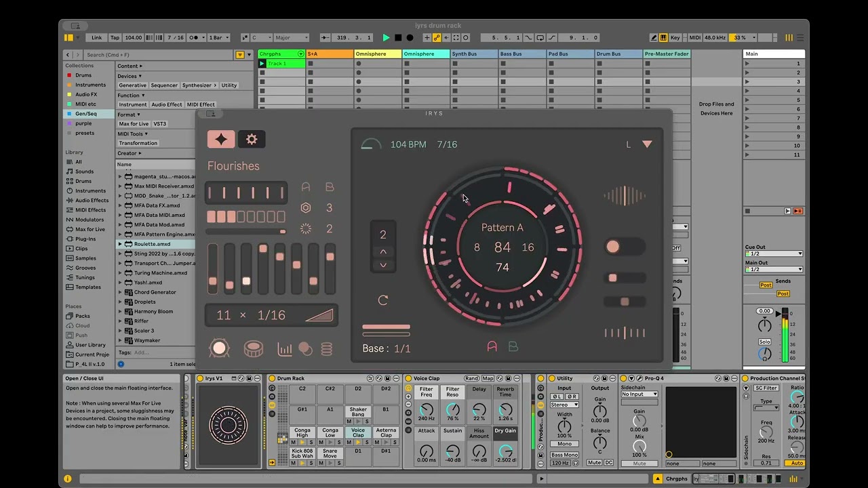Image resolution: width=868 pixels, height=488 pixels.
Task: Adjust the horizontal slider under the step boxes
Action: [x=246, y=232]
